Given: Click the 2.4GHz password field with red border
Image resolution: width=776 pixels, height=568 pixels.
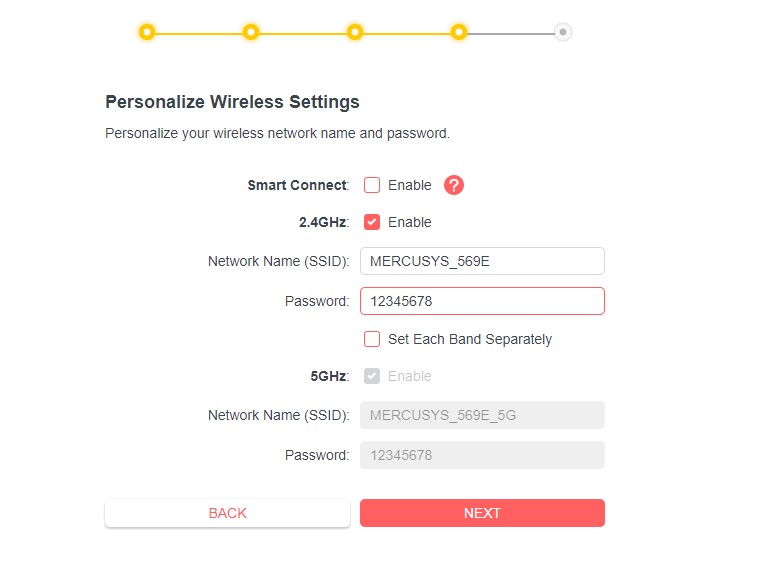Looking at the screenshot, I should [482, 301].
